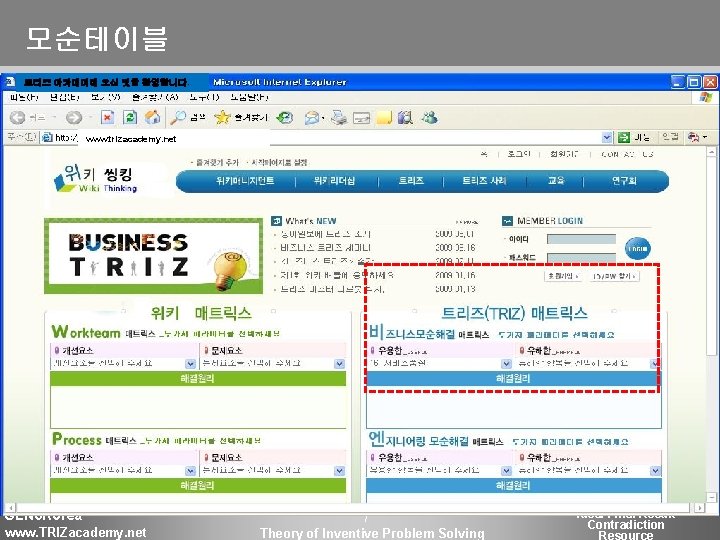720x540 pixels.
Task: Click the IE Back arrow button
Action: (17, 118)
